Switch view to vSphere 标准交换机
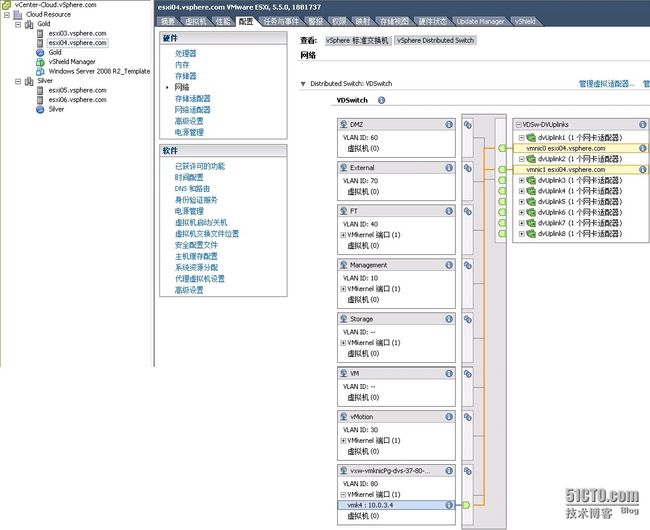Image resolution: width=650 pixels, height=530 pixels. [357, 40]
